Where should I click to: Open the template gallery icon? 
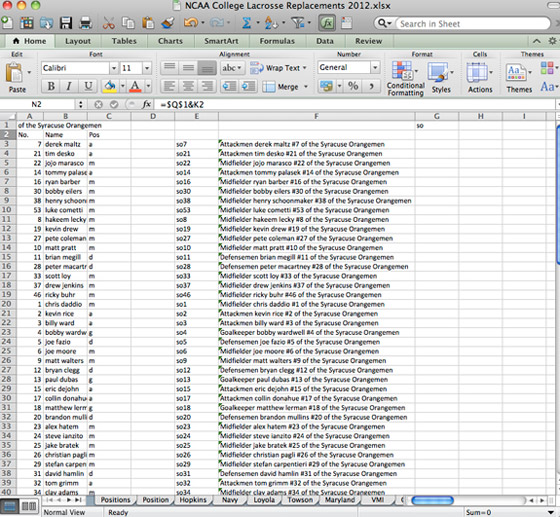[27, 23]
